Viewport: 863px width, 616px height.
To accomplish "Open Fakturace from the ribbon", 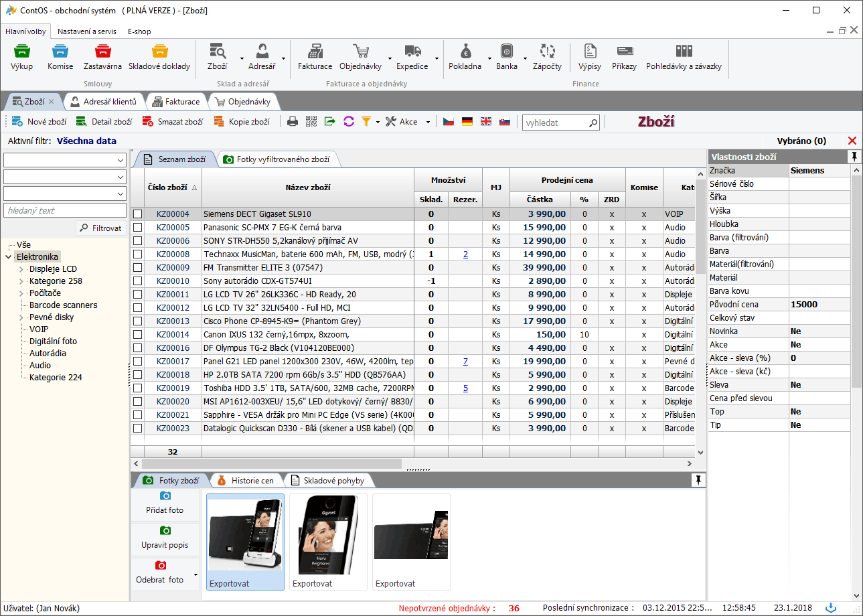I will pos(315,57).
